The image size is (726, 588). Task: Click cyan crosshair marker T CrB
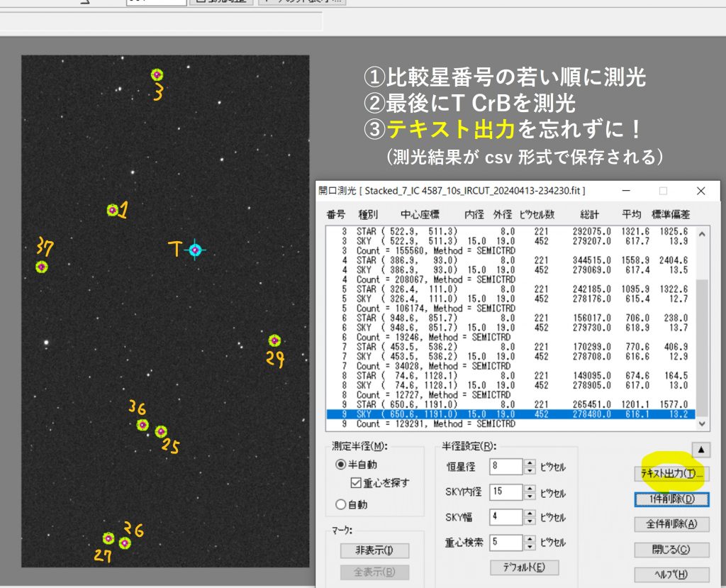pyautogui.click(x=195, y=250)
